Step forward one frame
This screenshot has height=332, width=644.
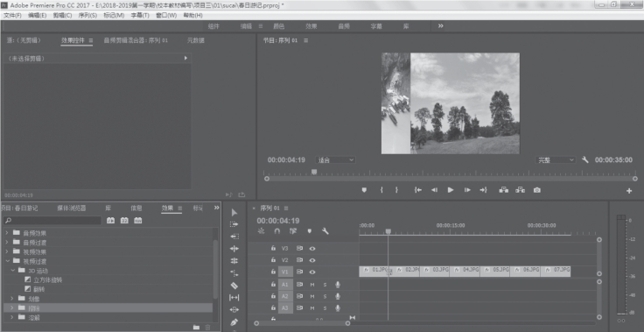(x=467, y=190)
